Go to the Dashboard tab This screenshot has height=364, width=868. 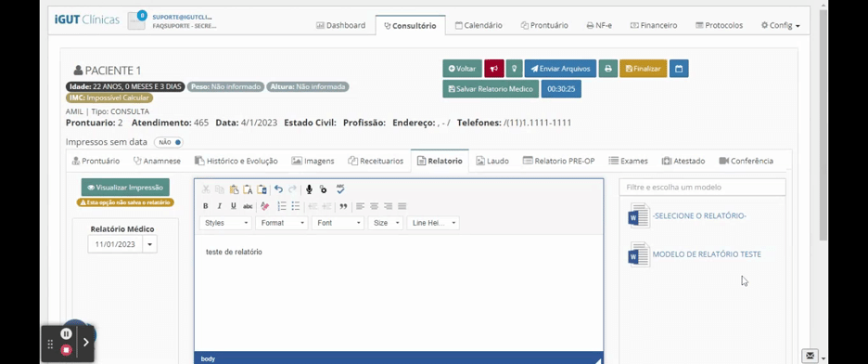click(x=340, y=25)
